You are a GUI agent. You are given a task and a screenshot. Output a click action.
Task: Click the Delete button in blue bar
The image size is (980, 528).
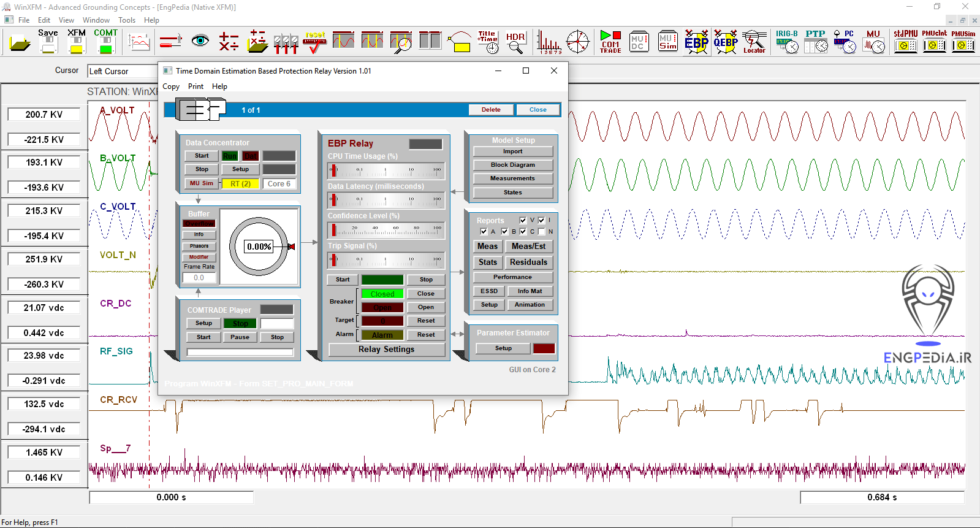(491, 110)
